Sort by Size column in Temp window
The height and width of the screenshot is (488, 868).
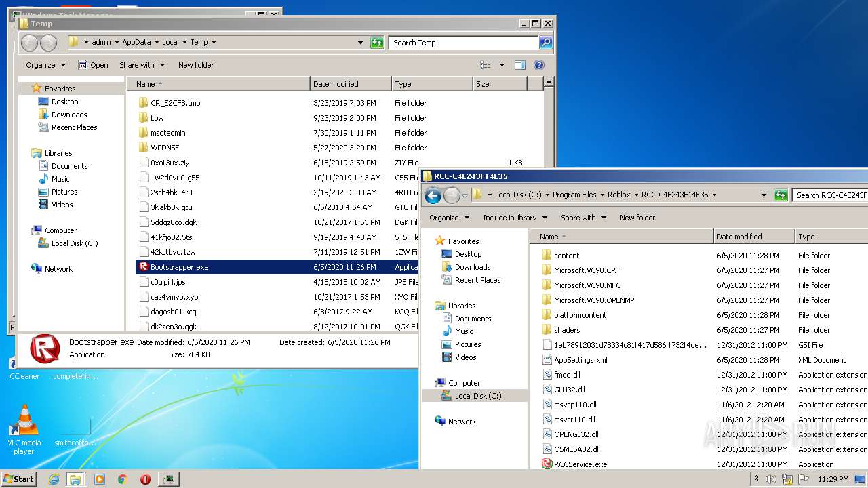(x=500, y=84)
